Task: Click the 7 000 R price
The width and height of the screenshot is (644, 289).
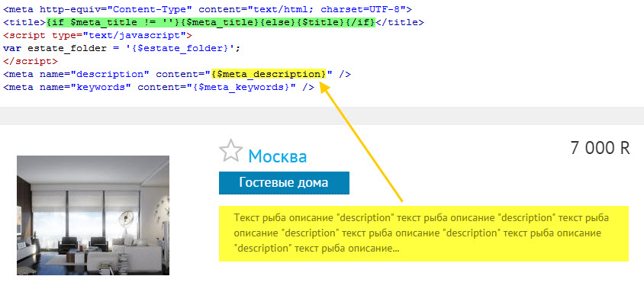Action: [x=600, y=148]
